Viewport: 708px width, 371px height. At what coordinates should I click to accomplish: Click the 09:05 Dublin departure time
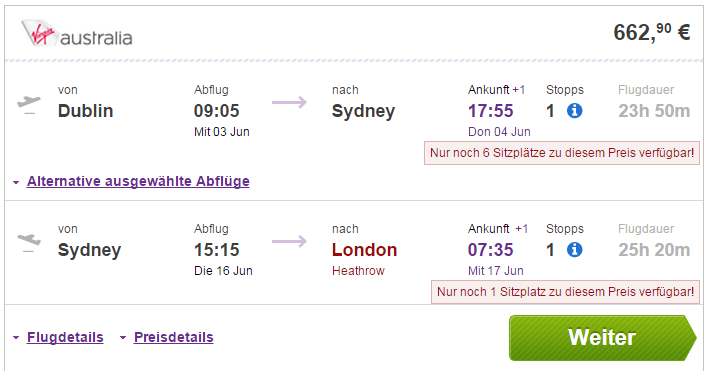click(x=217, y=111)
